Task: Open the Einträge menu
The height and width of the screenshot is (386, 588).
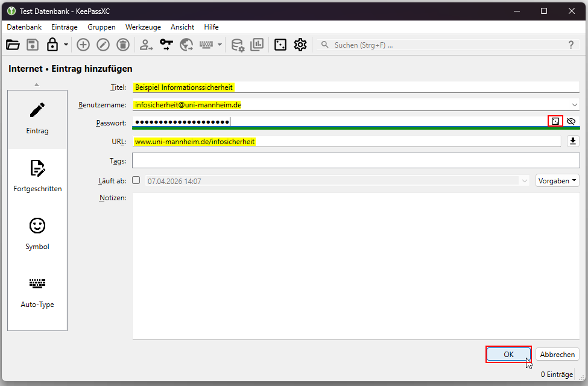Action: (x=65, y=27)
